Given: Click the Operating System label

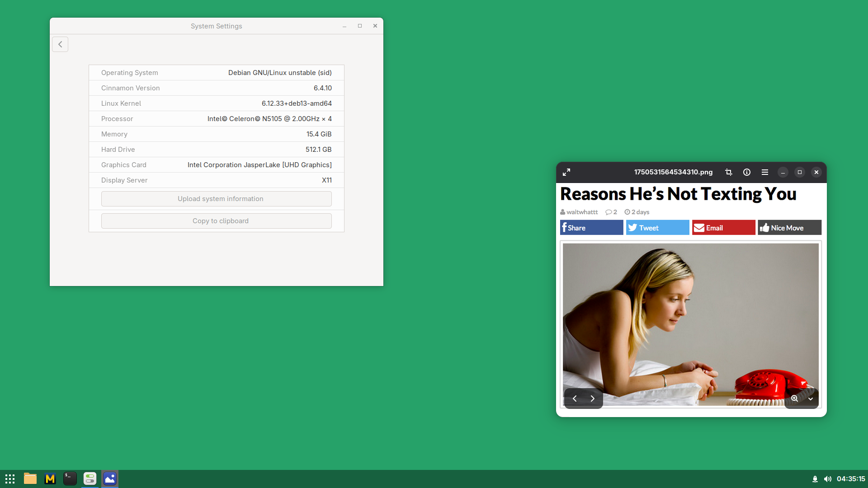Looking at the screenshot, I should [130, 73].
